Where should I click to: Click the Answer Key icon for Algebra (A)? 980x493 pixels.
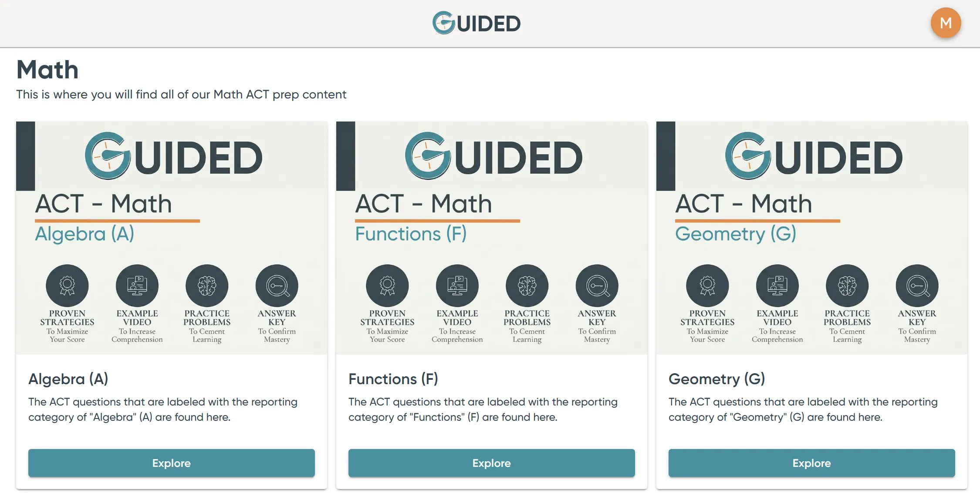[x=277, y=285]
